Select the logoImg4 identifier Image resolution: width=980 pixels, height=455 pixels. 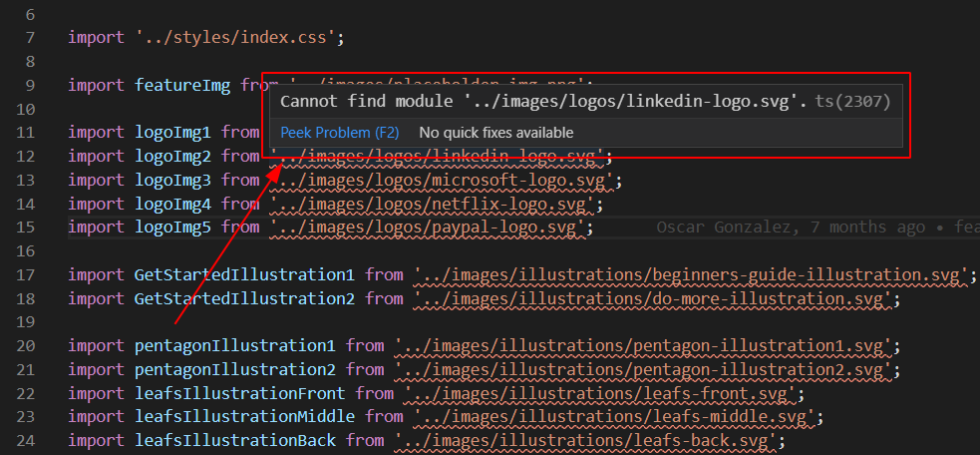173,204
